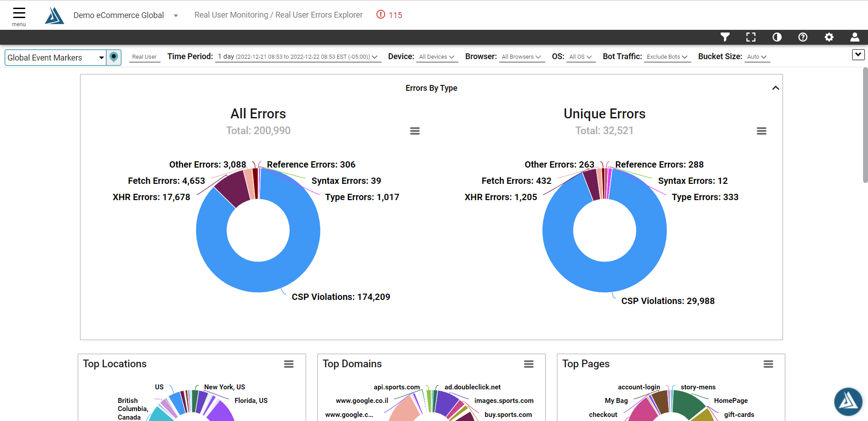The height and width of the screenshot is (421, 868).
Task: Click Total: 200,990 text
Action: coord(258,131)
